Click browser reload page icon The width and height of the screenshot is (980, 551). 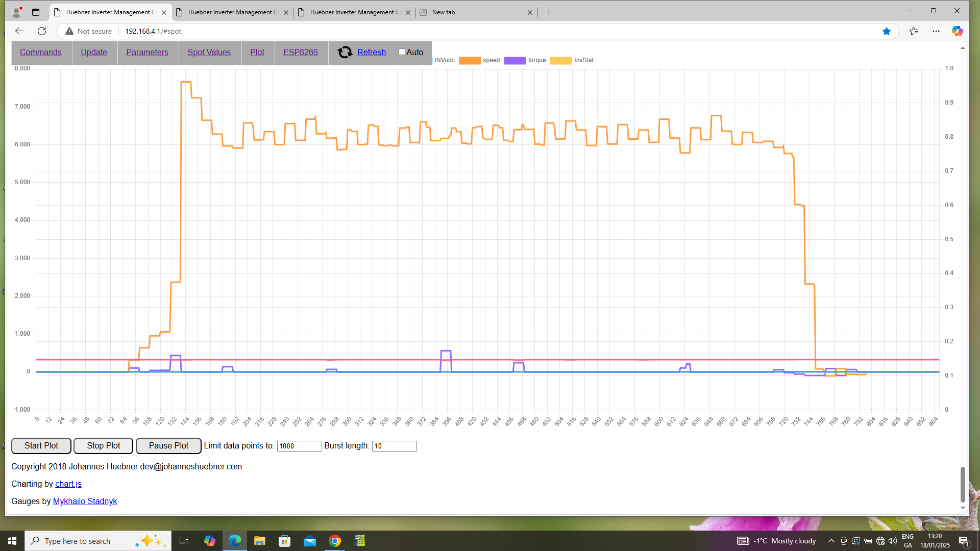click(x=42, y=31)
